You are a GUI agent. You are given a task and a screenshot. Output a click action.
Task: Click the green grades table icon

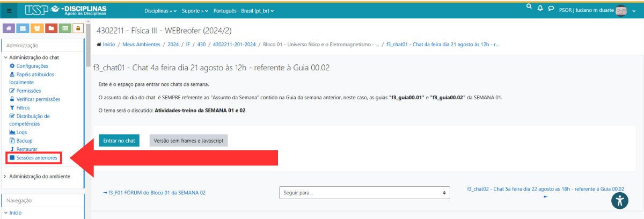tap(65, 28)
